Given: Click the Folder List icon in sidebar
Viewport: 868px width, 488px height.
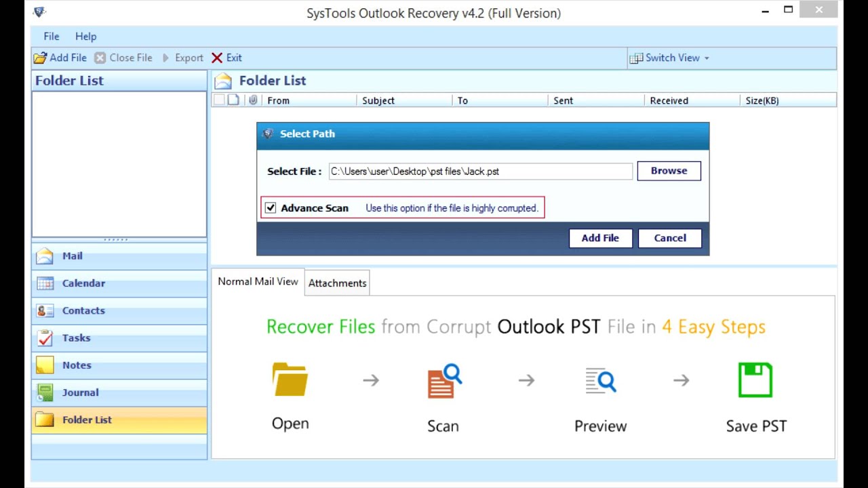Looking at the screenshot, I should coord(45,420).
